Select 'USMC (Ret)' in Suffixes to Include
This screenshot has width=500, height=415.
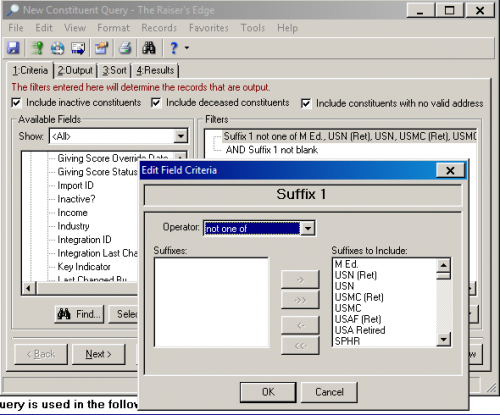(x=359, y=297)
